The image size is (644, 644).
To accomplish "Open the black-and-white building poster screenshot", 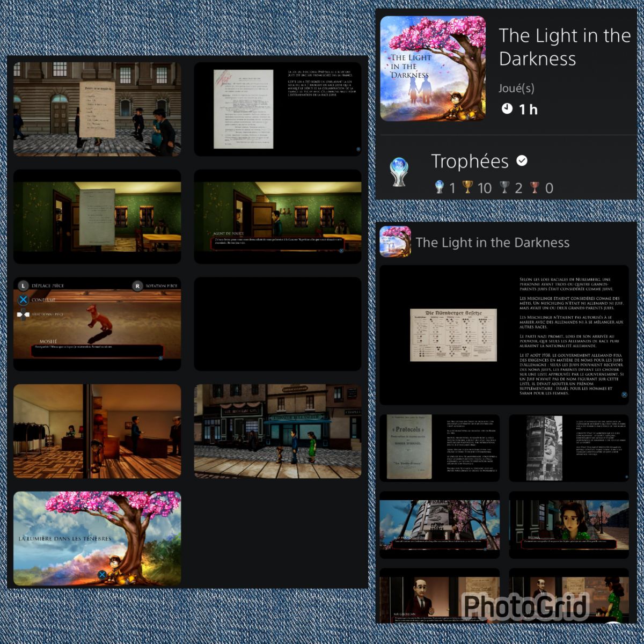I will click(x=569, y=448).
